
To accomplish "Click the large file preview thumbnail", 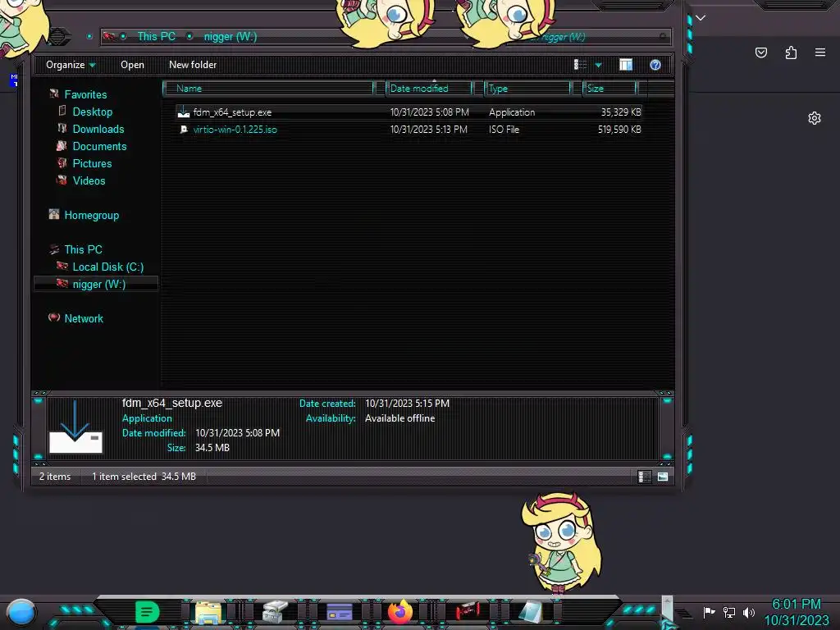I will (x=75, y=427).
